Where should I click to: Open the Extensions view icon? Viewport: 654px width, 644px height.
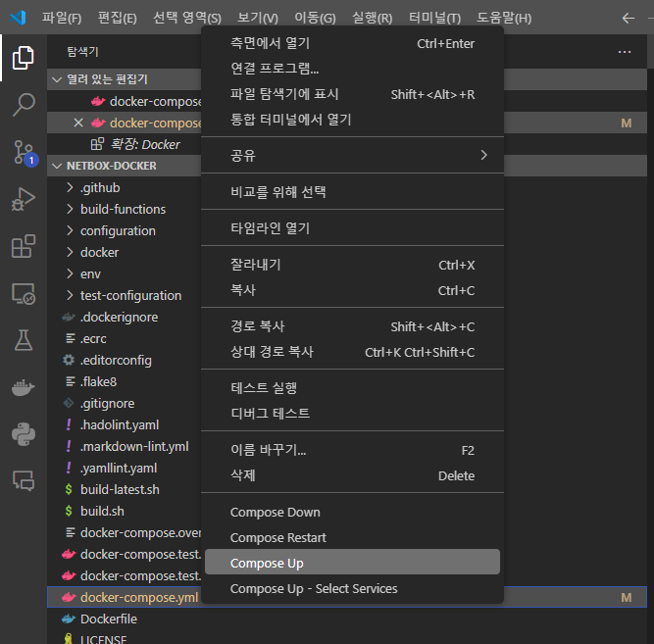(x=24, y=246)
